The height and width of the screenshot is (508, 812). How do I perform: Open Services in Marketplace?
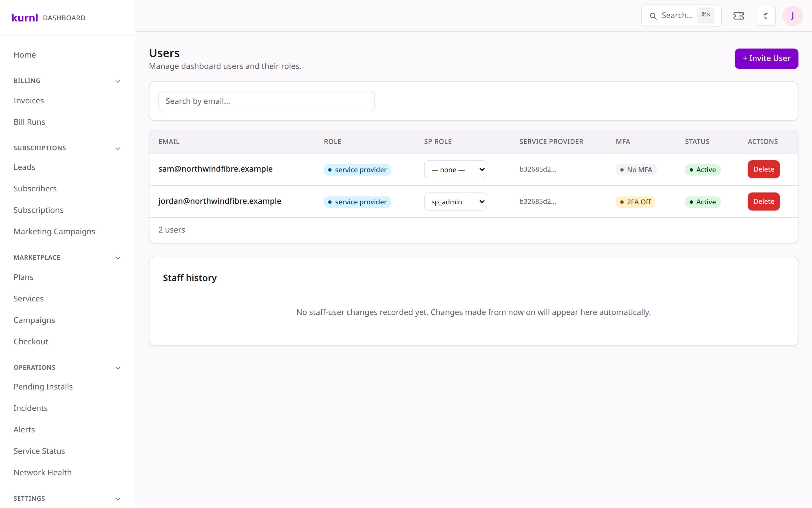coord(28,299)
